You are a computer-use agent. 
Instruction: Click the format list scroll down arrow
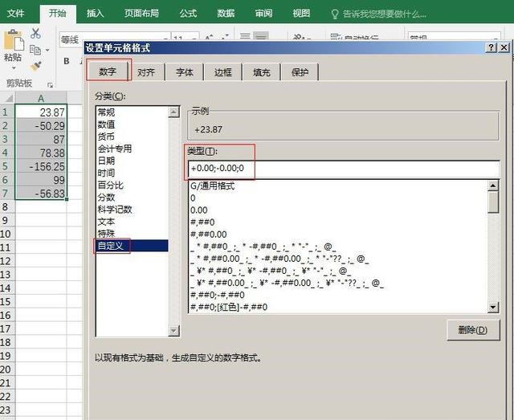pos(493,308)
